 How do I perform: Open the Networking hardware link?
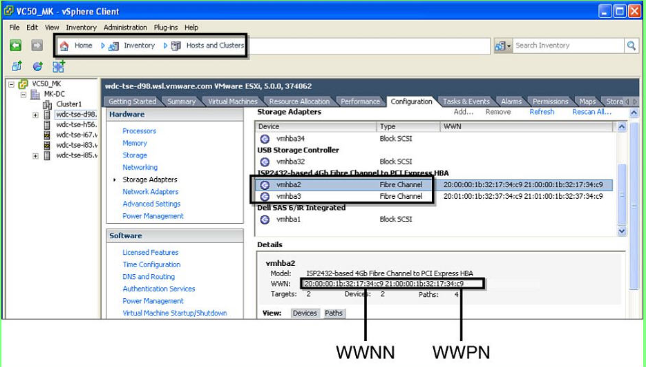(x=140, y=167)
